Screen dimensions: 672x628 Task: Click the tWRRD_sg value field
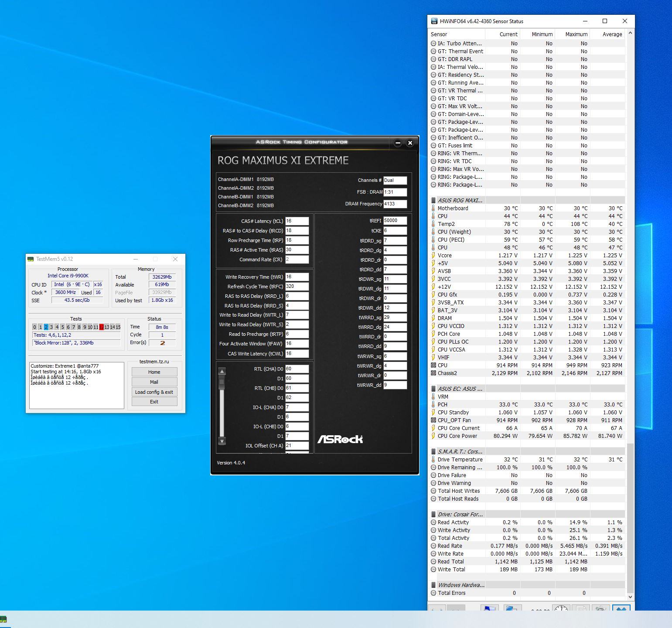coord(395,317)
